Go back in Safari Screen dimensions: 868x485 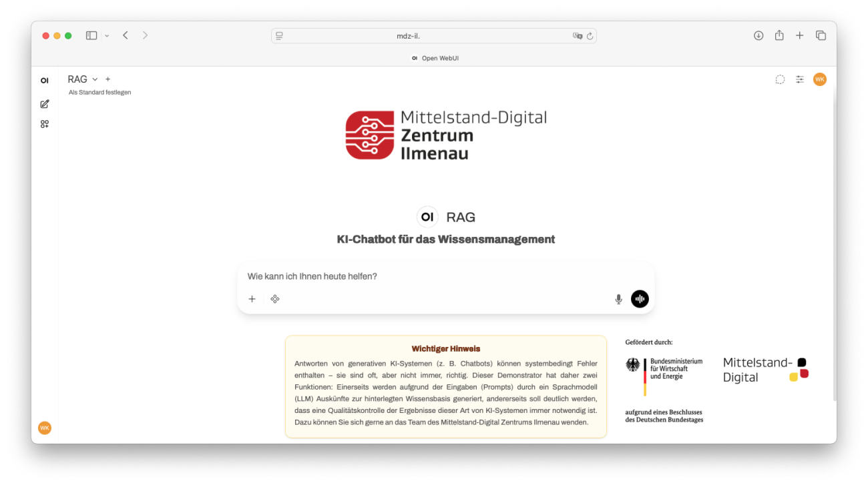(x=125, y=35)
